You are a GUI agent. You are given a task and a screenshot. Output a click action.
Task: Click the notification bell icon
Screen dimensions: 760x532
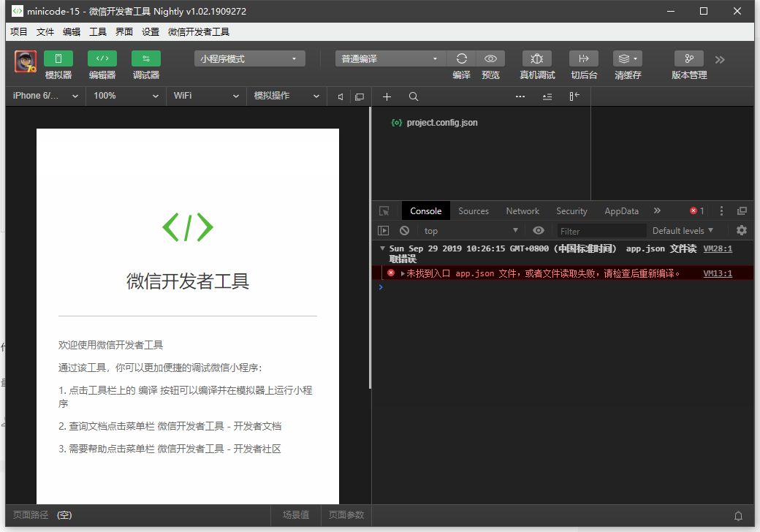[738, 516]
